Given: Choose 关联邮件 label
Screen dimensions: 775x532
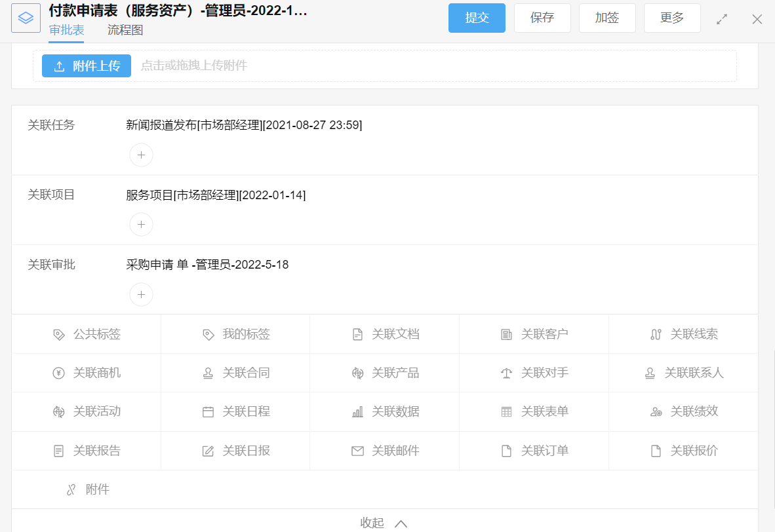Looking at the screenshot, I should pos(395,451).
